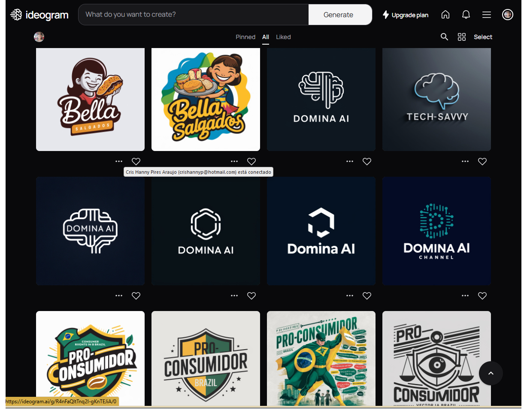This screenshot has height=420, width=527.
Task: Click the Ideogram logo
Action: click(39, 14)
